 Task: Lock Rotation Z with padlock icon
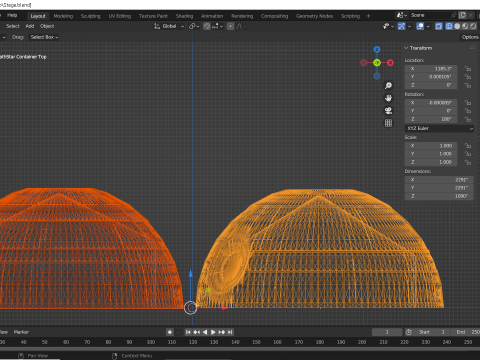pos(468,119)
